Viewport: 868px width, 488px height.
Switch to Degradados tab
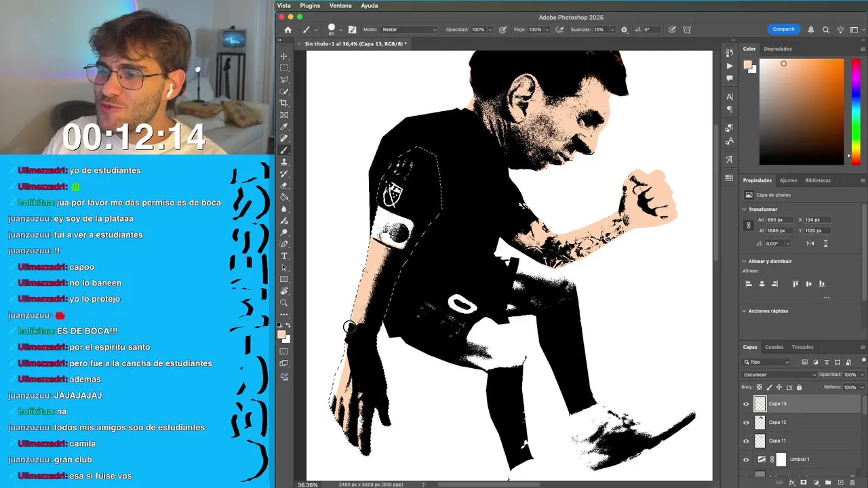click(x=778, y=49)
